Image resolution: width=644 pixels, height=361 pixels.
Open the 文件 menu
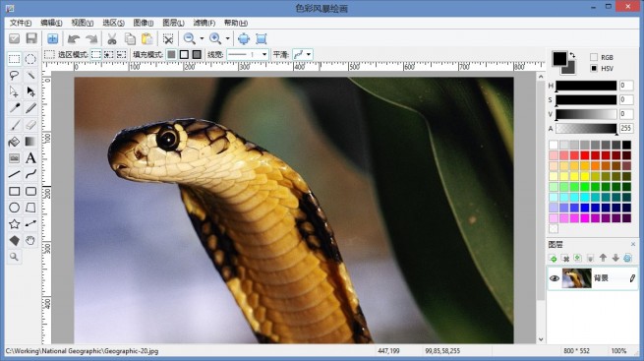coord(20,23)
